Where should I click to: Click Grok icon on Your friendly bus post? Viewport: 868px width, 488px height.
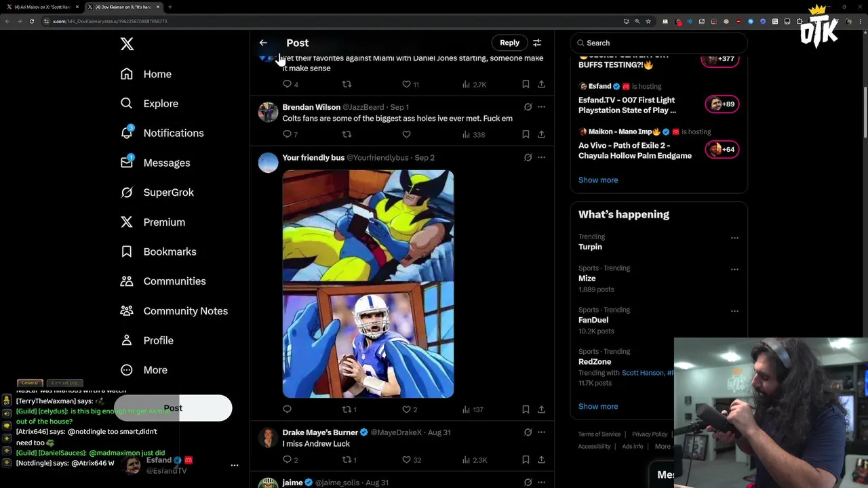click(x=528, y=157)
